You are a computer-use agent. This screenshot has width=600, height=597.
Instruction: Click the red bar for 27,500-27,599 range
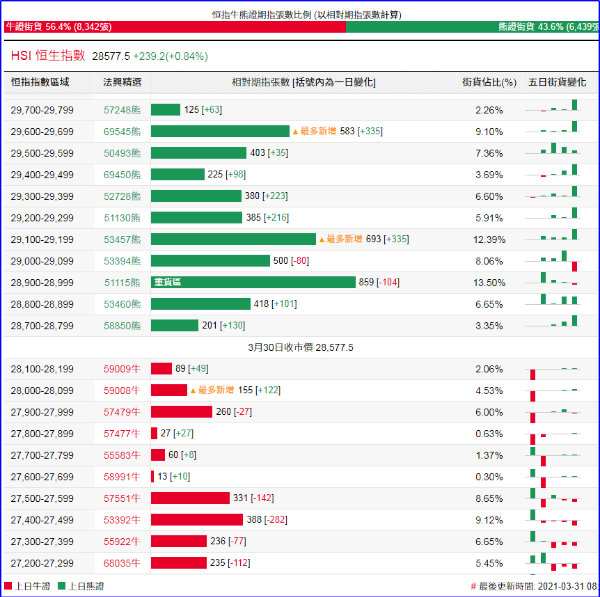pyautogui.click(x=190, y=498)
